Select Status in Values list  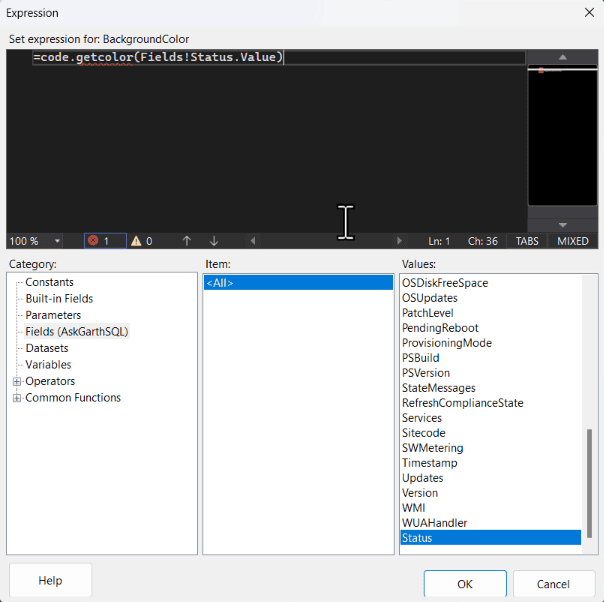click(491, 538)
